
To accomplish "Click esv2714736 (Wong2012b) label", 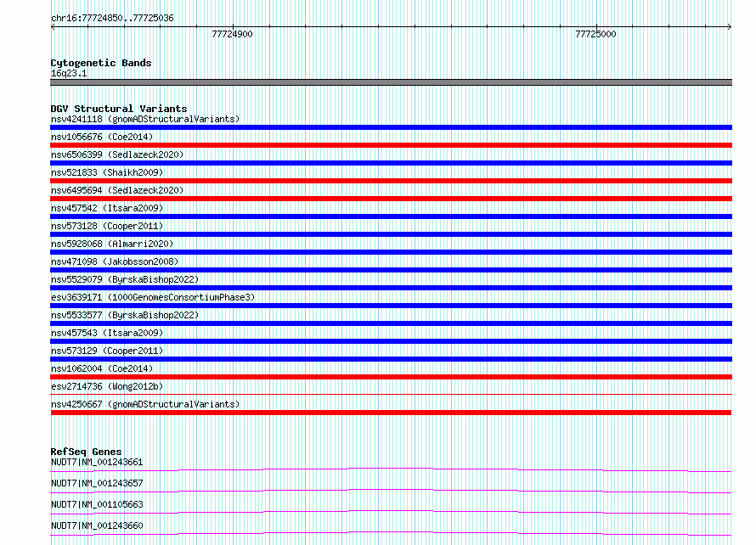I will point(107,386).
